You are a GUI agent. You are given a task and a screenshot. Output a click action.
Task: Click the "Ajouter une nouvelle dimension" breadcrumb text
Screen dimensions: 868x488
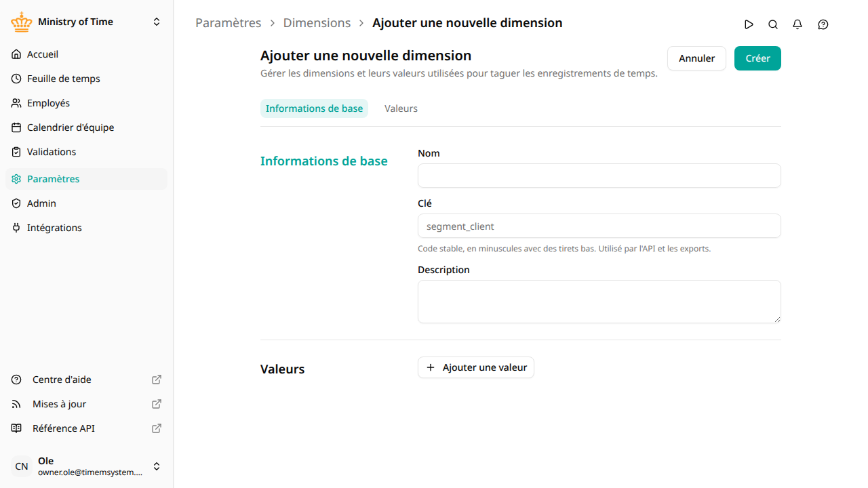click(x=467, y=23)
